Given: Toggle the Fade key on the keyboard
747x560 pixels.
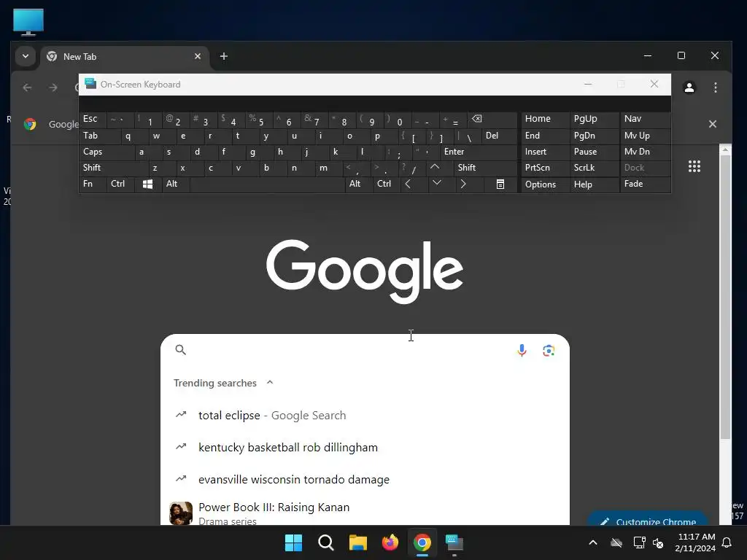Looking at the screenshot, I should tap(645, 184).
